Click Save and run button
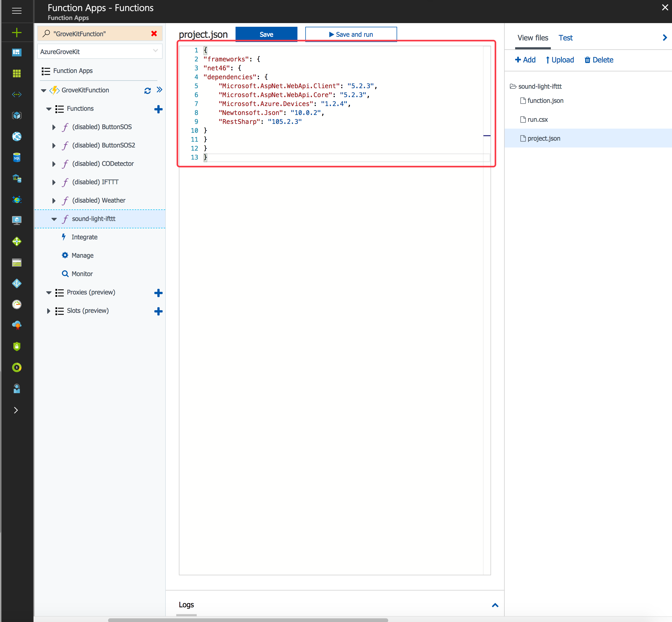 (351, 34)
